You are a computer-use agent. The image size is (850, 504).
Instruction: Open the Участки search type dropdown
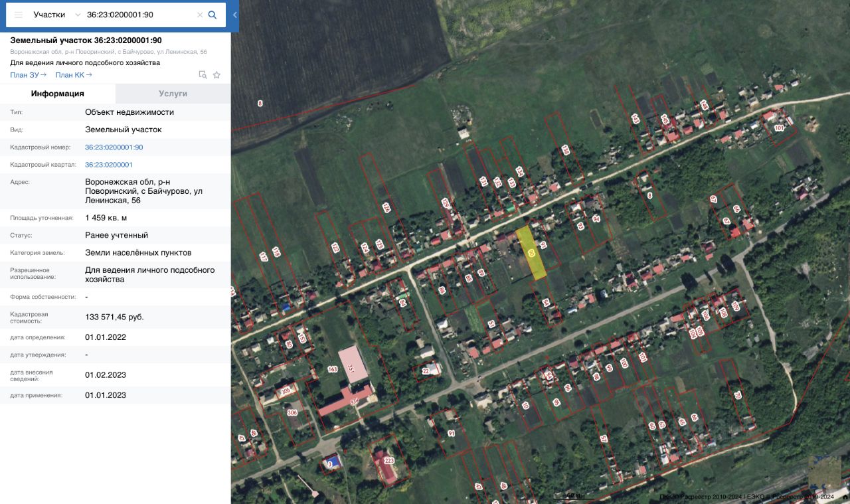pyautogui.click(x=57, y=15)
